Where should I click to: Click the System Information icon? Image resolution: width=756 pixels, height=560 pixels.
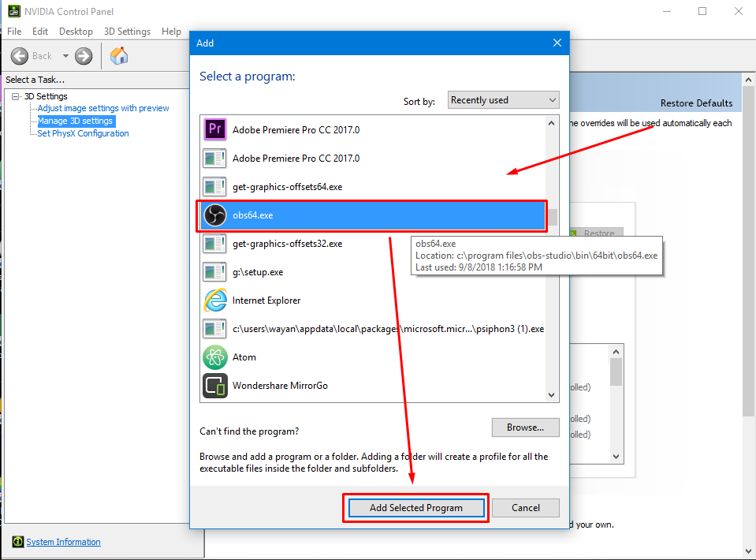pyautogui.click(x=18, y=542)
